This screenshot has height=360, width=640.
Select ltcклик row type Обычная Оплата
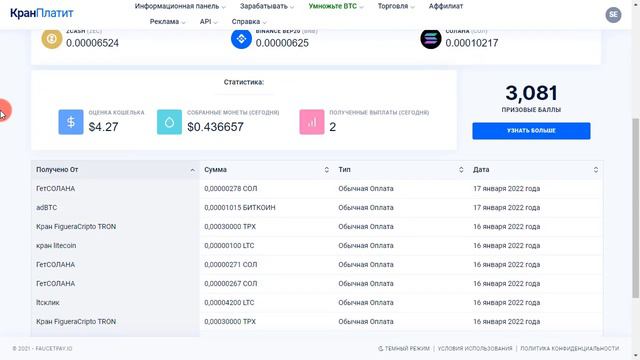366,303
